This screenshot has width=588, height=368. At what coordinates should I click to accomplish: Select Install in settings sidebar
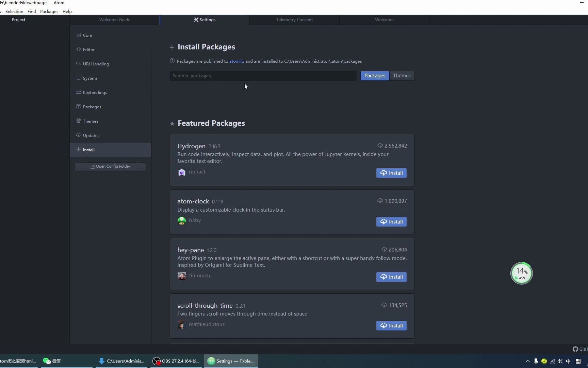point(110,150)
